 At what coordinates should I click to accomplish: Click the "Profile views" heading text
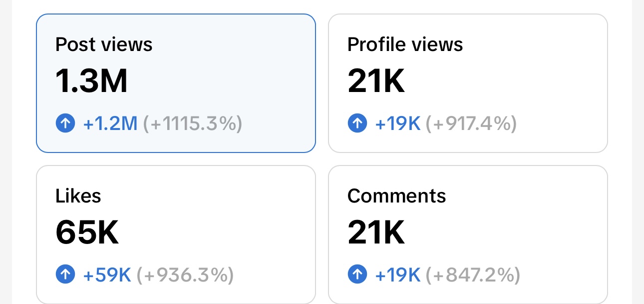point(405,44)
